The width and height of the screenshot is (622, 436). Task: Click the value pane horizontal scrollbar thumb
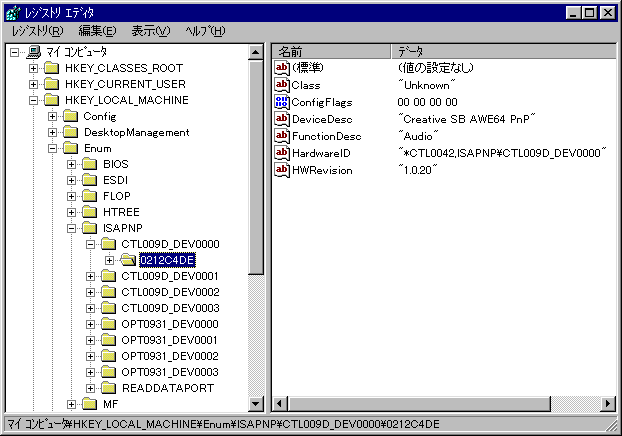click(419, 404)
